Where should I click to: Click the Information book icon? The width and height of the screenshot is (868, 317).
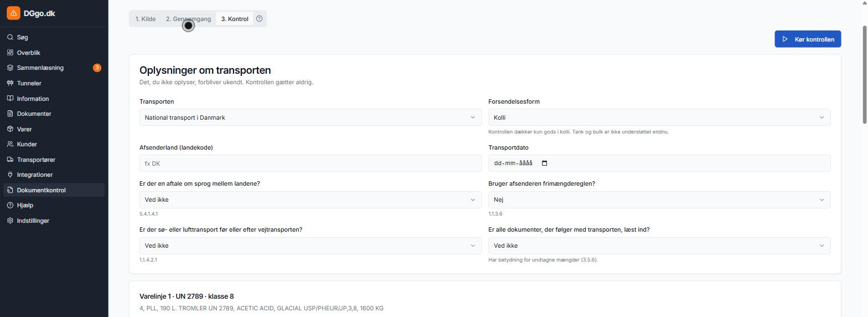[10, 99]
